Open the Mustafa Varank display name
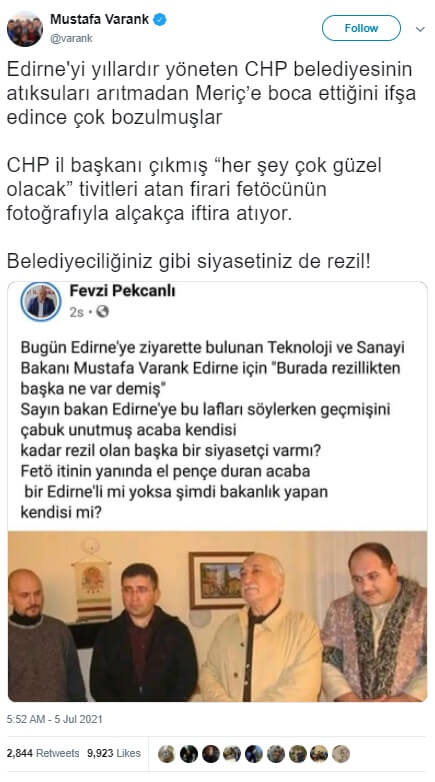 (x=99, y=19)
